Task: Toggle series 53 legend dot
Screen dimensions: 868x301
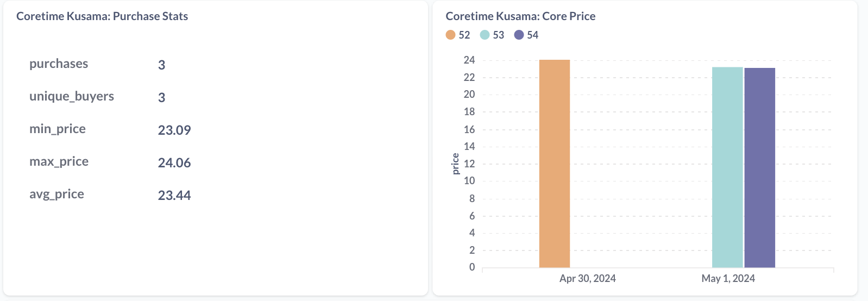Action: click(485, 35)
